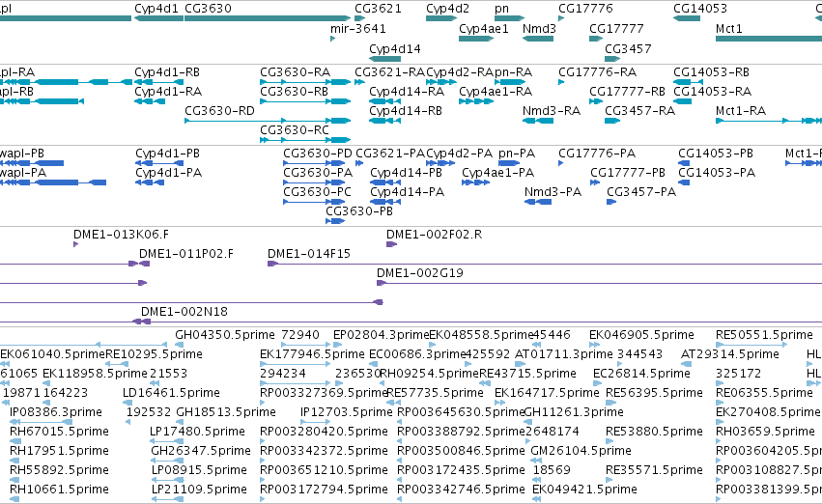Open transcript Cyp4d1-RB
The width and height of the screenshot is (822, 504).
pyautogui.click(x=167, y=72)
